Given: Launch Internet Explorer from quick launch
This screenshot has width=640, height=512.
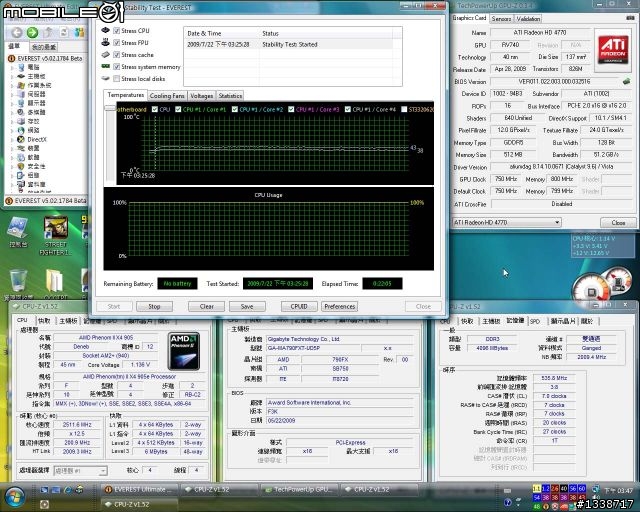Looking at the screenshot, I should tap(68, 489).
